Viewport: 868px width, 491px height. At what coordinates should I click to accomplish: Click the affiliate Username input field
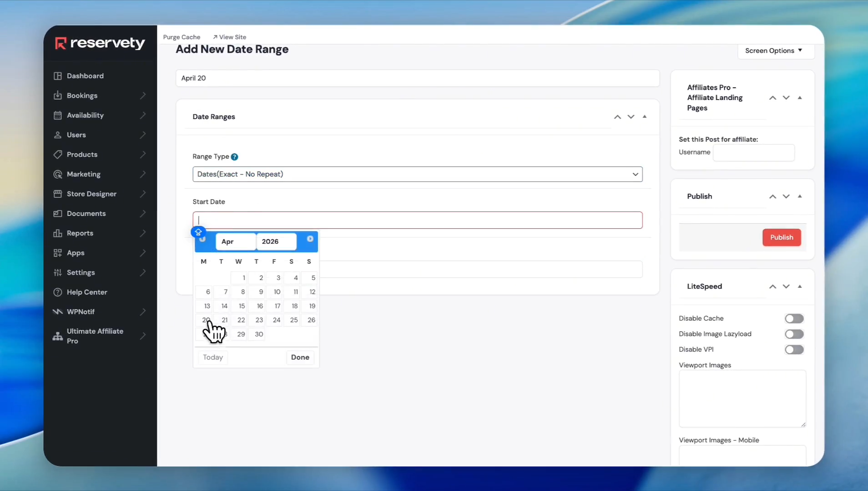click(x=753, y=153)
